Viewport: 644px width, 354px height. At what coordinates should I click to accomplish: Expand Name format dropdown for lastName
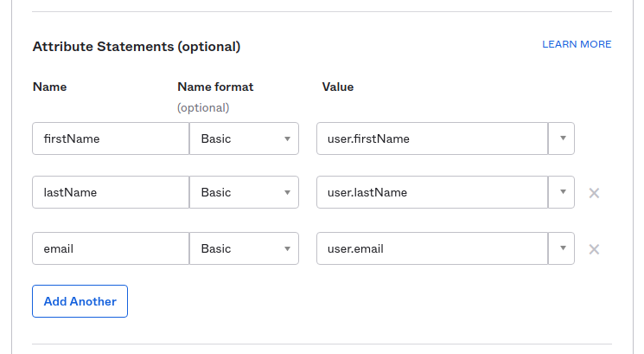(244, 192)
